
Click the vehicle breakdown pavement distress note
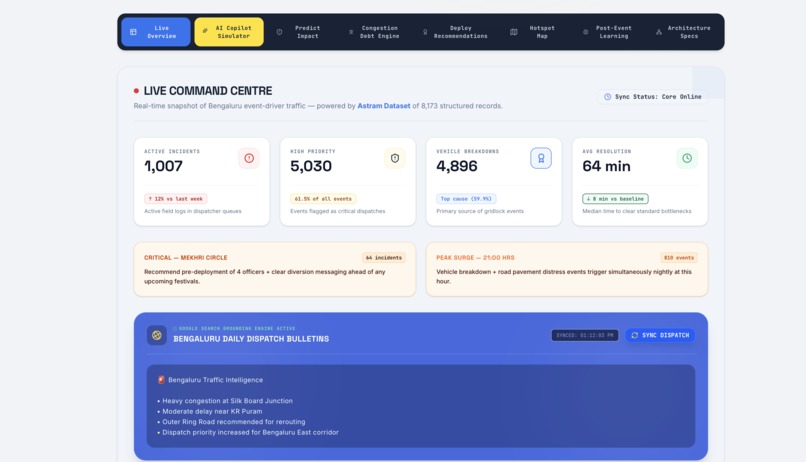click(564, 276)
